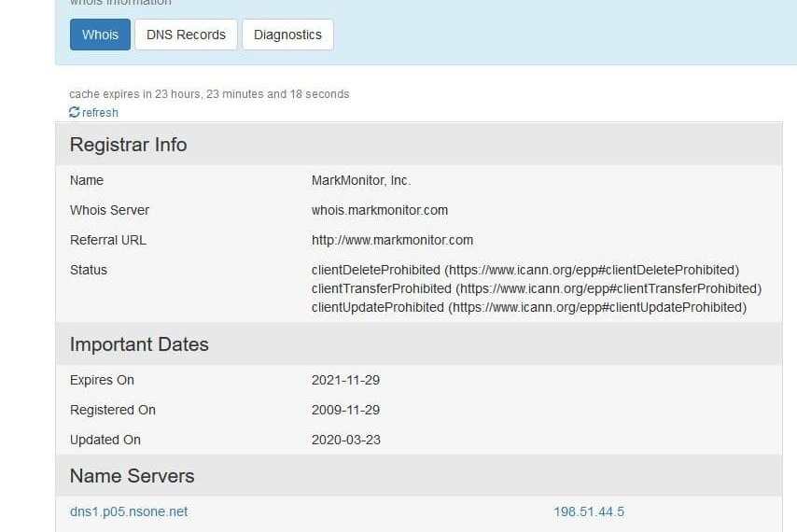Click the Name Servers section heading

(133, 476)
